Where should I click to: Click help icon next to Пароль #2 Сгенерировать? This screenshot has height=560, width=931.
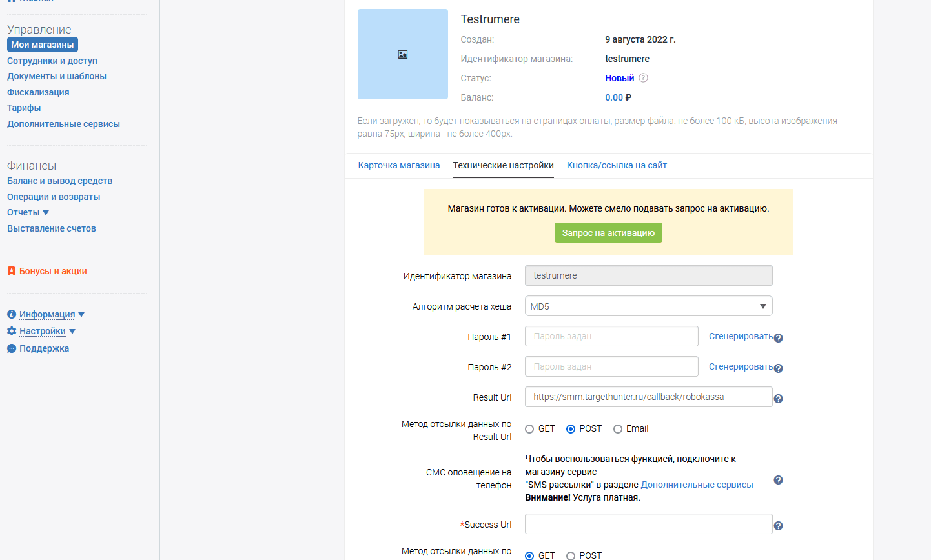click(778, 368)
